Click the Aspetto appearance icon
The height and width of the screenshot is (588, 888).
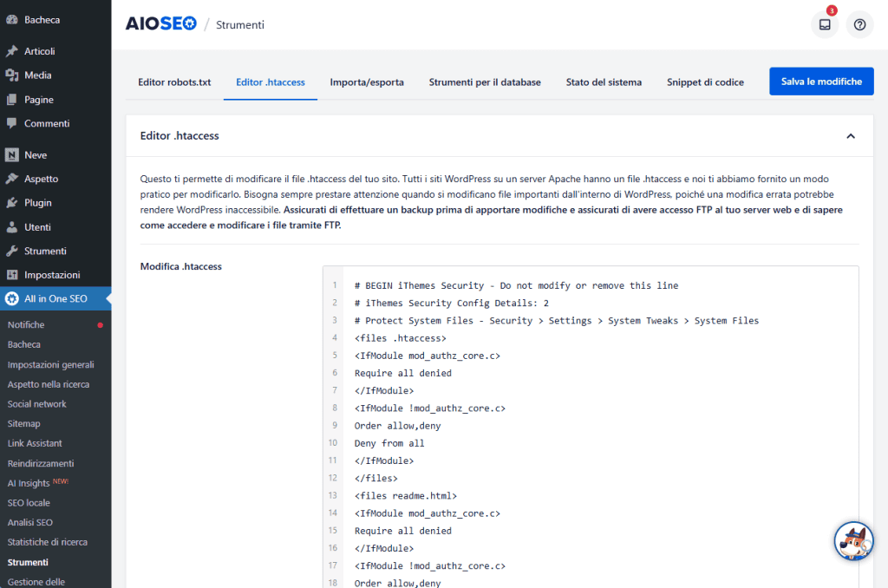tap(10, 178)
